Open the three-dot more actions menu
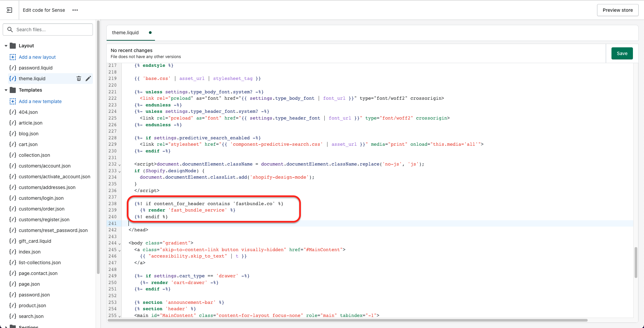Screen dimensions: 644x328 point(75,10)
